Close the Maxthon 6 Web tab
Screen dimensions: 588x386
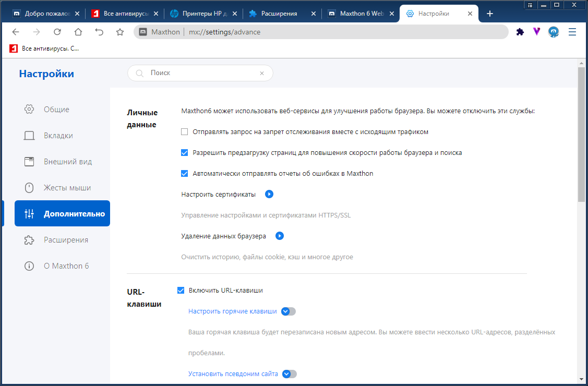click(391, 14)
